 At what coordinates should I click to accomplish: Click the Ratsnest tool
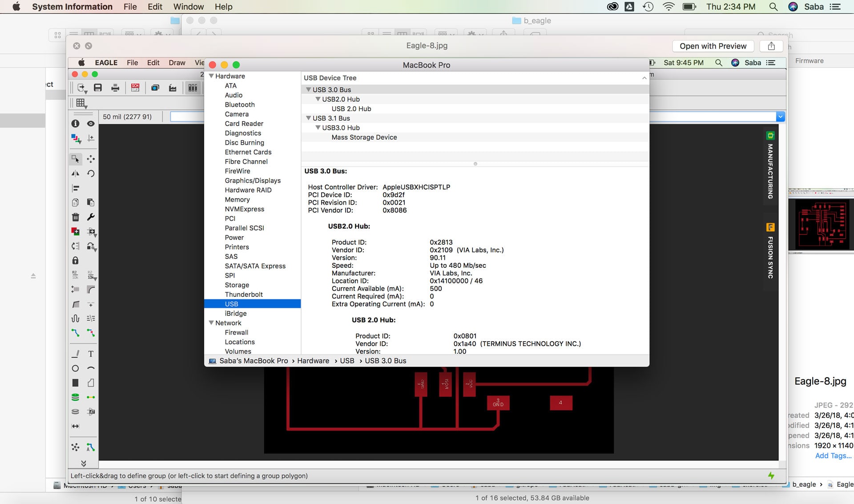[x=76, y=447]
